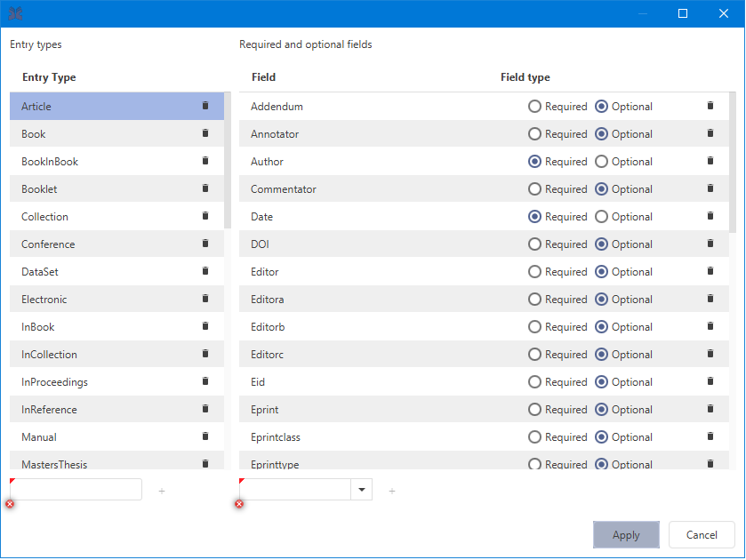Delete the Eprint field row

tap(710, 409)
